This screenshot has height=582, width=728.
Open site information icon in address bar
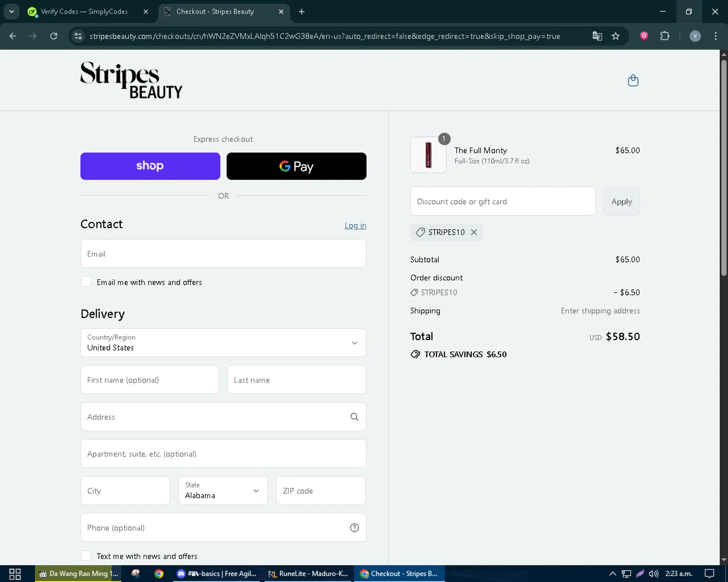[x=78, y=36]
